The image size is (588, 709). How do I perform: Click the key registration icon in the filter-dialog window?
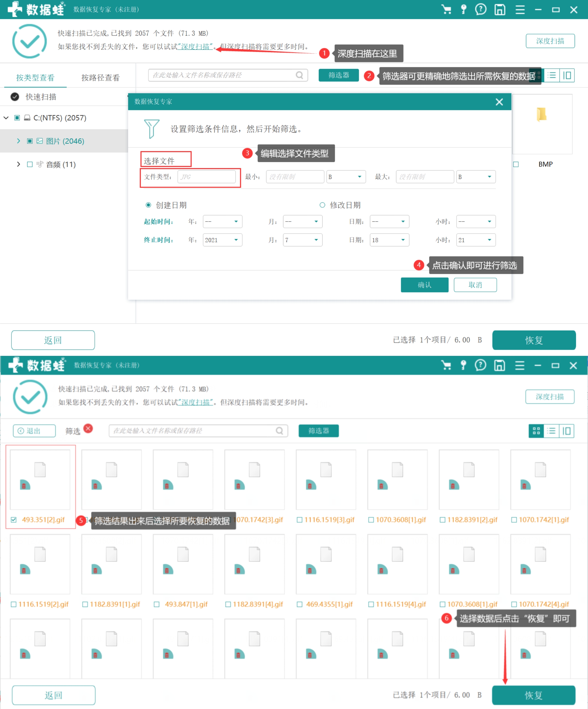click(463, 10)
